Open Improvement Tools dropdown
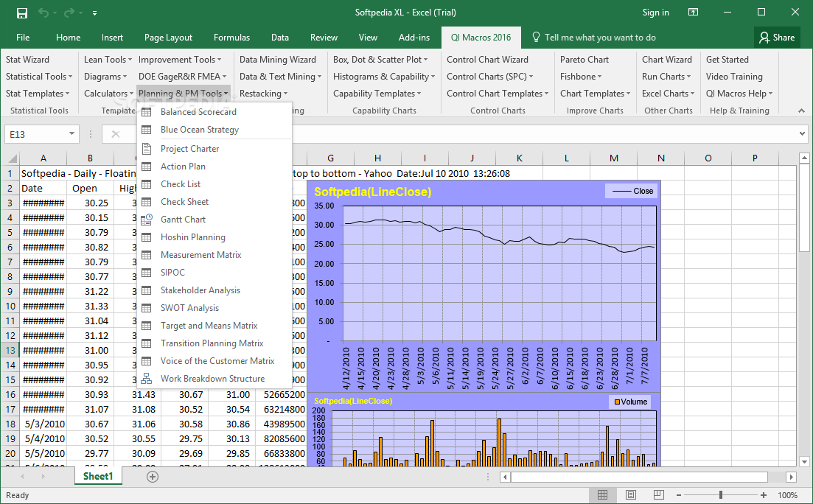Viewport: 813px width, 504px height. [x=180, y=60]
